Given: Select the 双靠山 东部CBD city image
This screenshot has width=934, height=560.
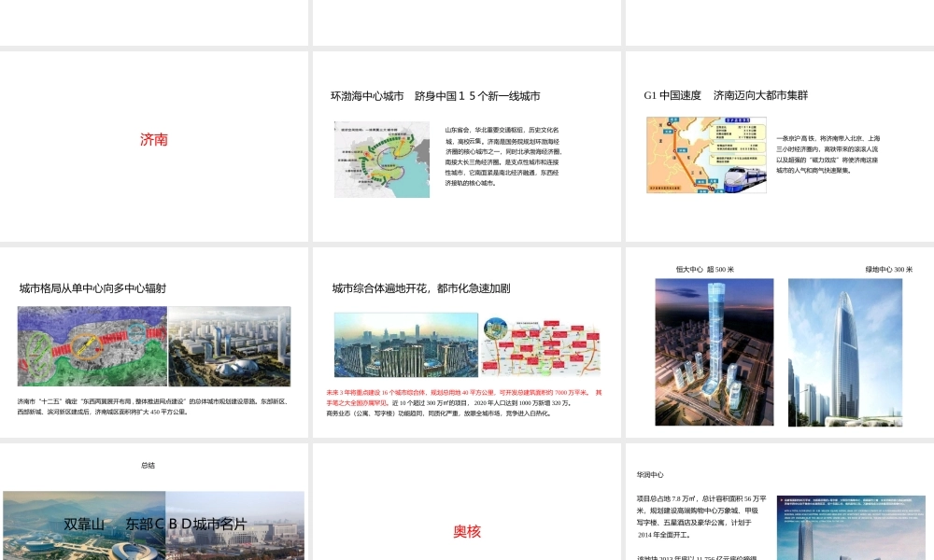Looking at the screenshot, I should point(153,525).
